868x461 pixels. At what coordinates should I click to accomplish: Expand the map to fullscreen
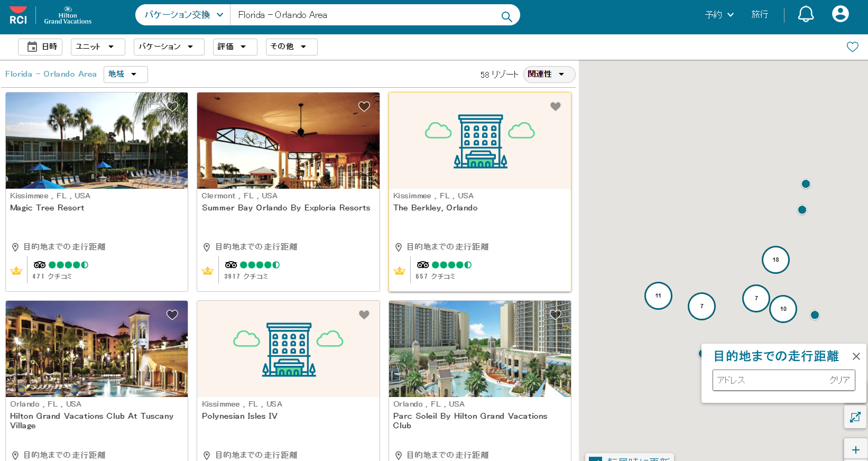(x=855, y=417)
